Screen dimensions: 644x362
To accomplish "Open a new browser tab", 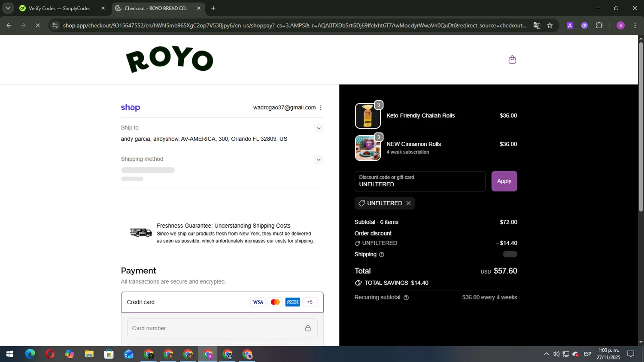I will click(213, 8).
